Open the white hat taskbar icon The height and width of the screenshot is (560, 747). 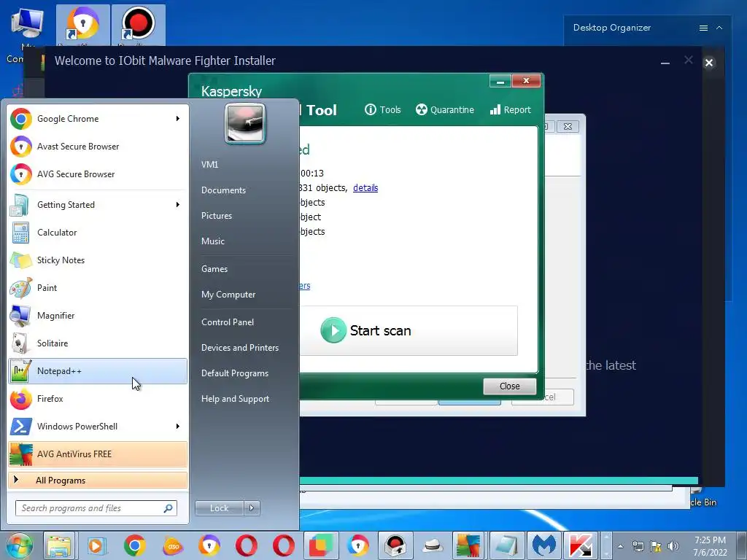433,545
